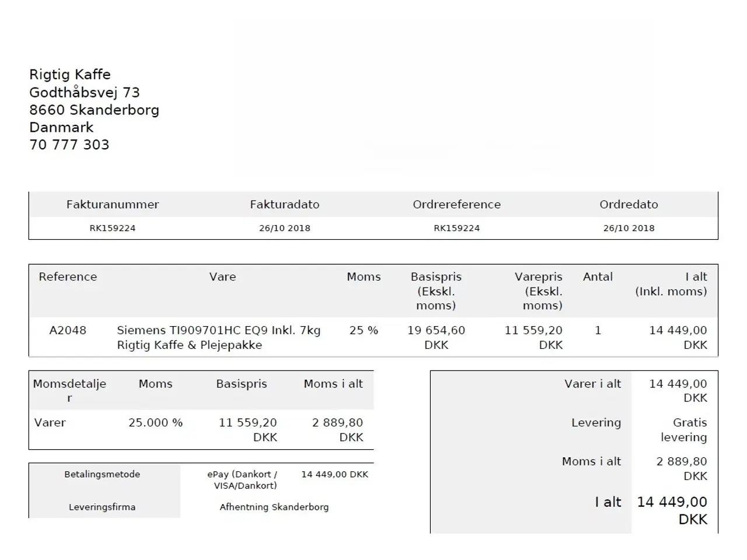
Task: Select the "ePay (Dankort / VISA/Dankort)" payment method
Action: [x=242, y=480]
